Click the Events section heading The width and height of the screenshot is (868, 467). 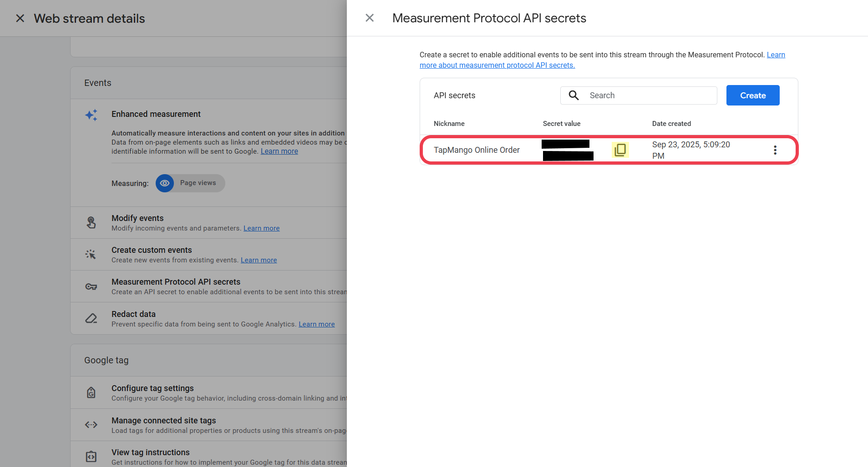[97, 83]
